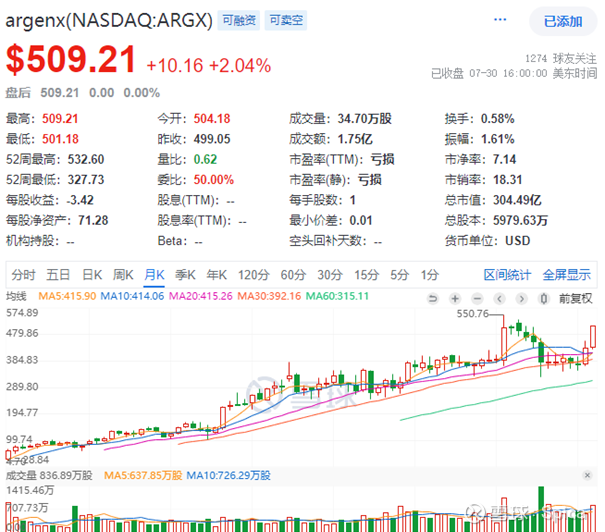
Task: Click the 52周最高 value 532.60
Action: pos(86,160)
